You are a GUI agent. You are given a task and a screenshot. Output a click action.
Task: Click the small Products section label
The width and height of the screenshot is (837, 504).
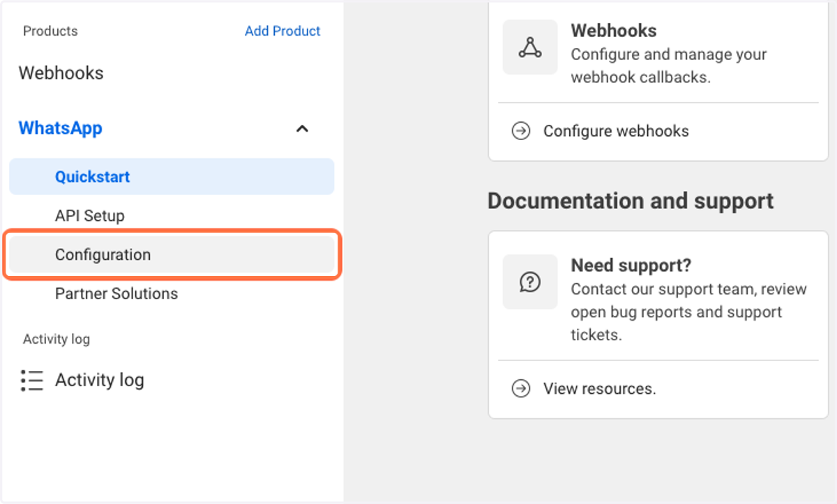[x=50, y=31]
